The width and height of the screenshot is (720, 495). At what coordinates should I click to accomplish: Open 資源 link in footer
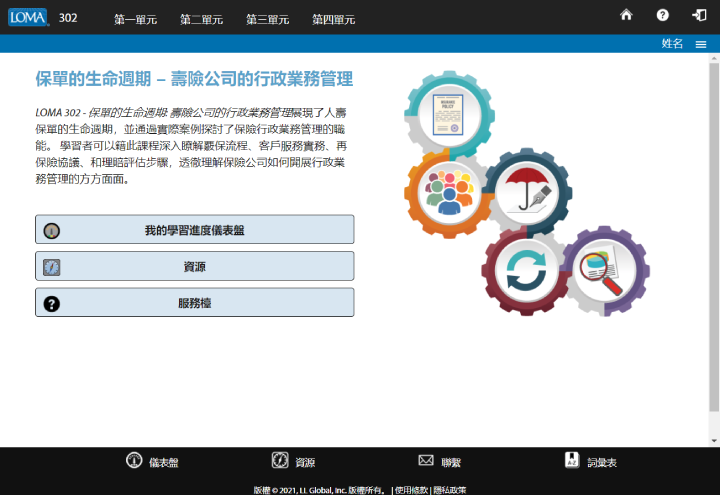(x=305, y=462)
